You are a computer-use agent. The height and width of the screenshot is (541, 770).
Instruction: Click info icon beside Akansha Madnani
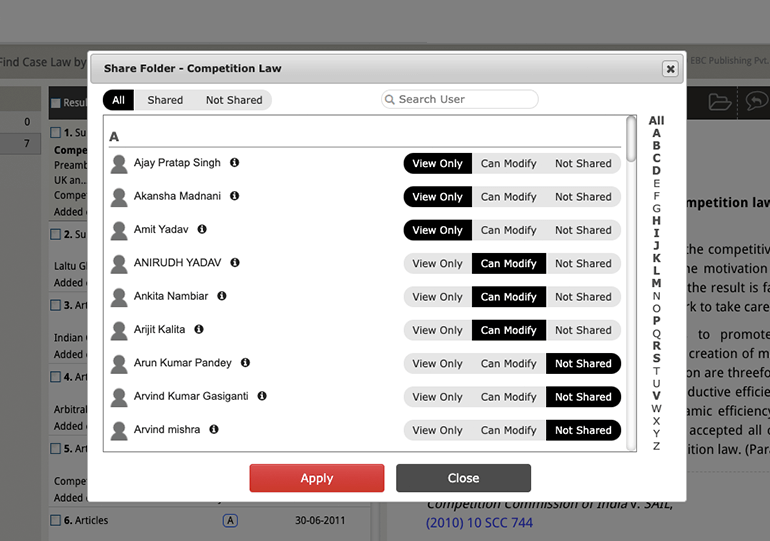coord(235,196)
